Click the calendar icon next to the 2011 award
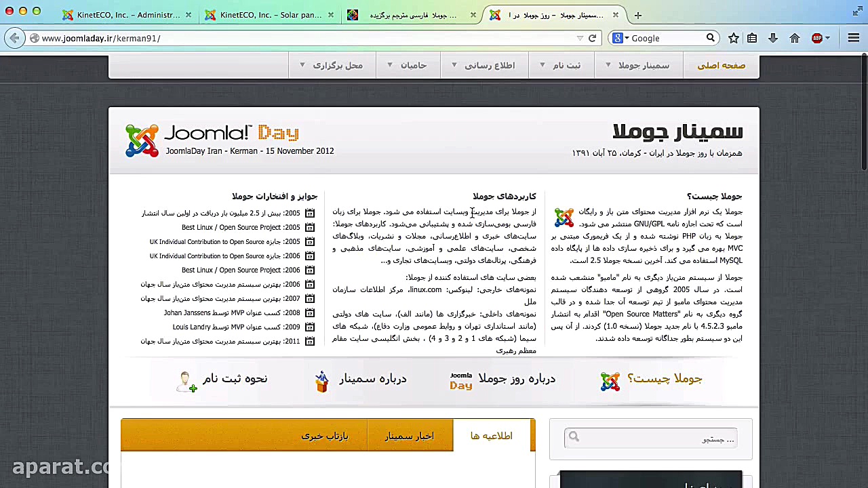The height and width of the screenshot is (488, 868). point(310,341)
